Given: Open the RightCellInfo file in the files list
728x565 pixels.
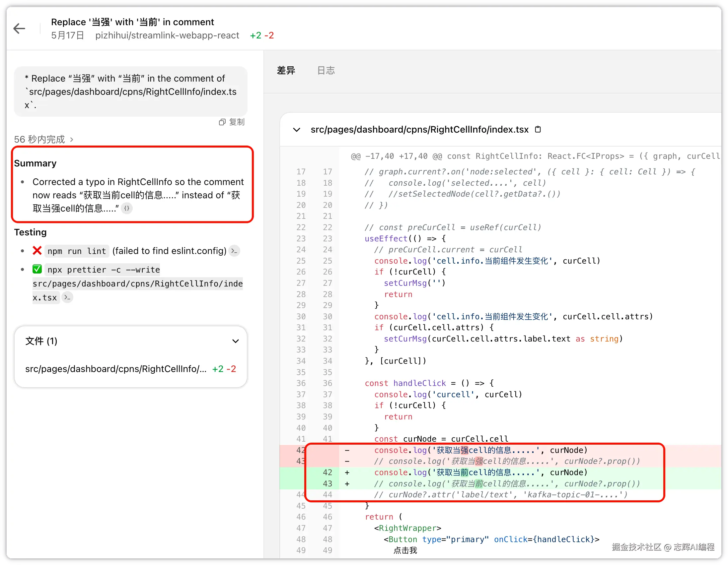Looking at the screenshot, I should point(116,369).
